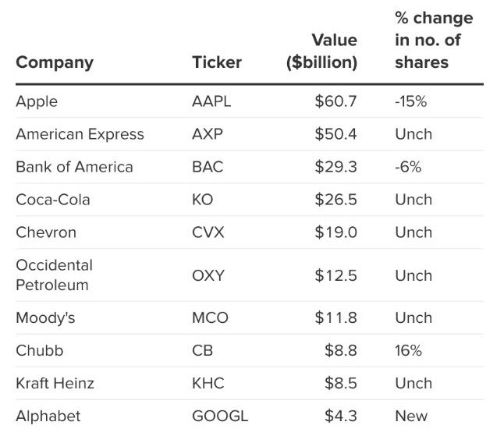Click the Value ($billion) column header
The image size is (504, 436).
[323, 51]
